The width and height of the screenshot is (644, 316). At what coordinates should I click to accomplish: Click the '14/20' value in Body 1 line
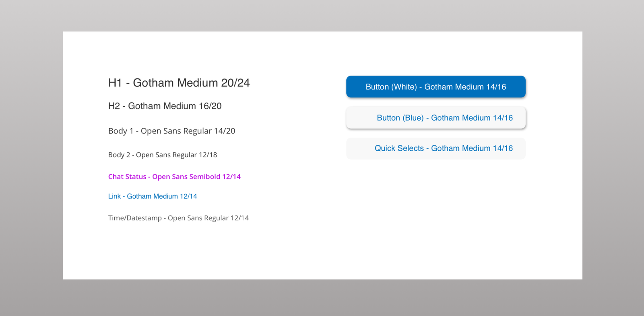click(225, 131)
